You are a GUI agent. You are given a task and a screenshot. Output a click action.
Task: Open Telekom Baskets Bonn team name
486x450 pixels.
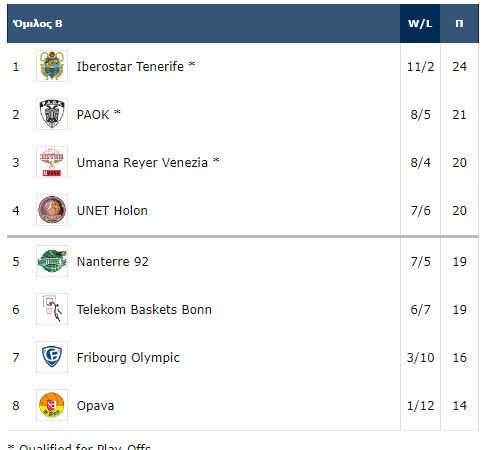pos(144,310)
